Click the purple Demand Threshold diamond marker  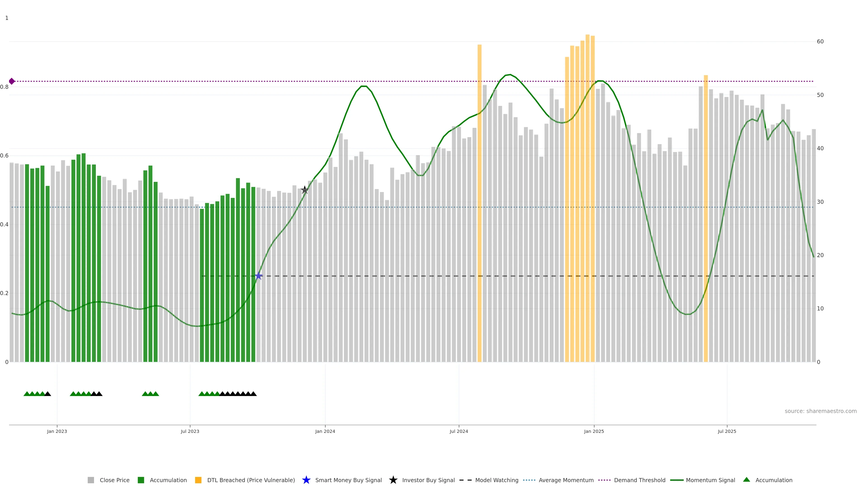[x=12, y=81]
